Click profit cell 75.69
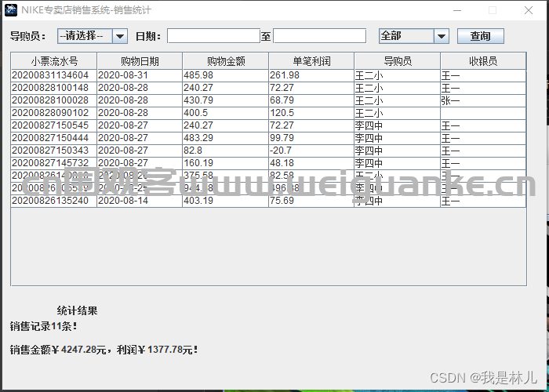Screen dimensions: 549x392 pos(311,201)
